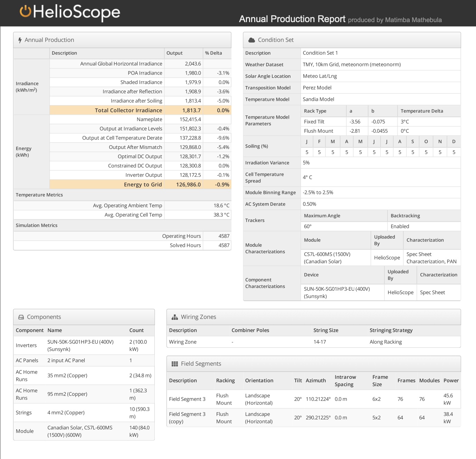
Task: Click the Fixed Tilt rack type cell
Action: pyautogui.click(x=314, y=122)
